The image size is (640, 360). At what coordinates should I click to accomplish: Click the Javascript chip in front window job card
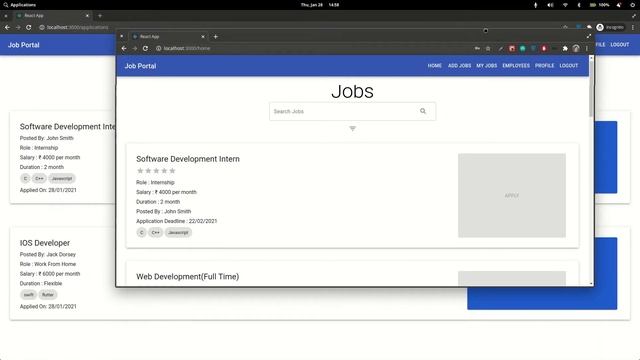click(178, 232)
